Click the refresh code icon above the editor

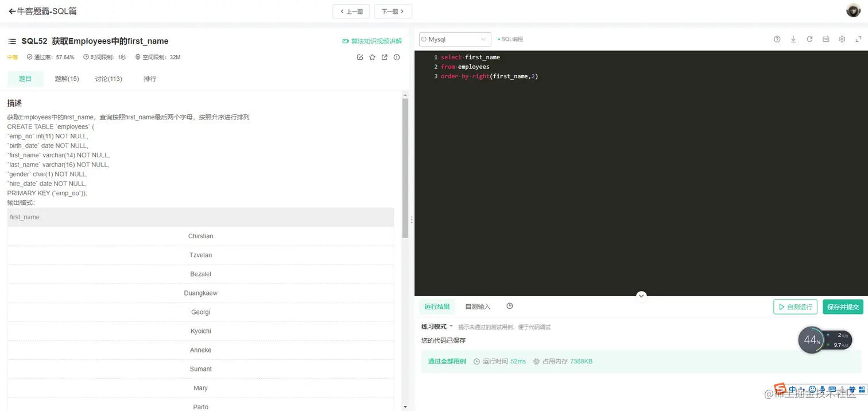tap(809, 39)
